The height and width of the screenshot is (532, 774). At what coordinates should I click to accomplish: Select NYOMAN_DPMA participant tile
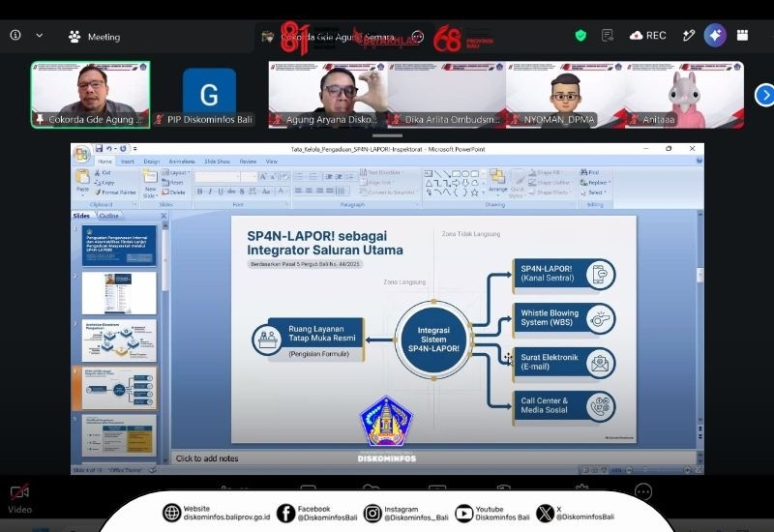565,95
